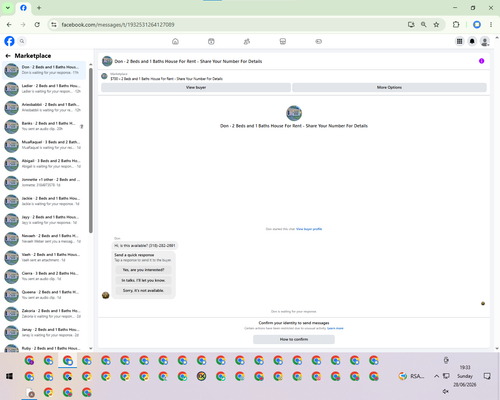Viewport: 500px width, 400px height.
Task: Go to the Home feed icon
Action: click(175, 41)
